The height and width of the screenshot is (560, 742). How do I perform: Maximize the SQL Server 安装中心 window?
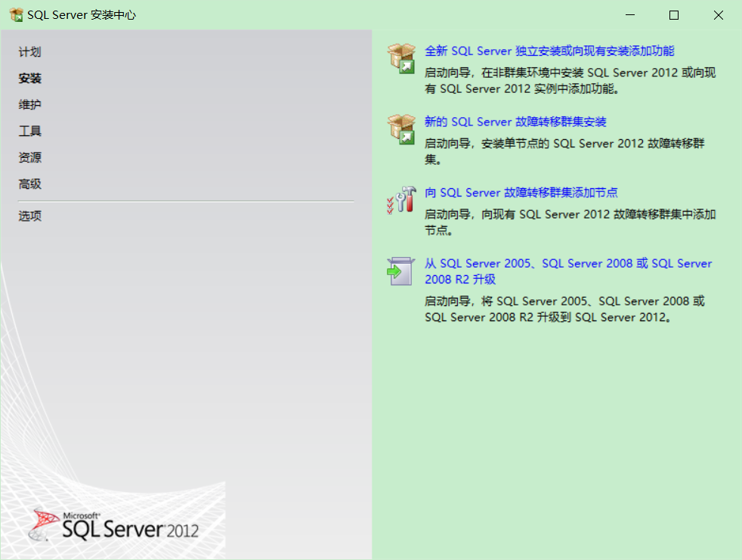coord(674,15)
